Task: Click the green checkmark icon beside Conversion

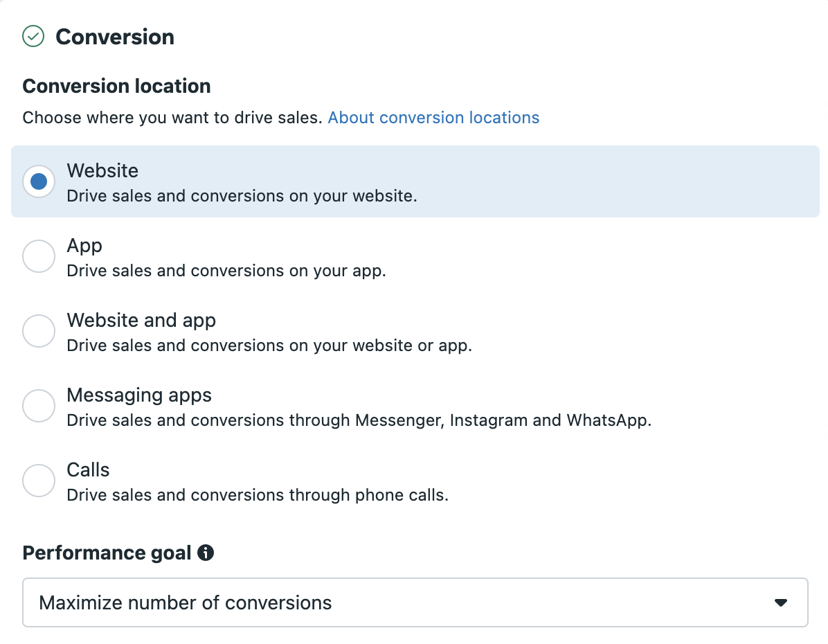Action: click(33, 37)
